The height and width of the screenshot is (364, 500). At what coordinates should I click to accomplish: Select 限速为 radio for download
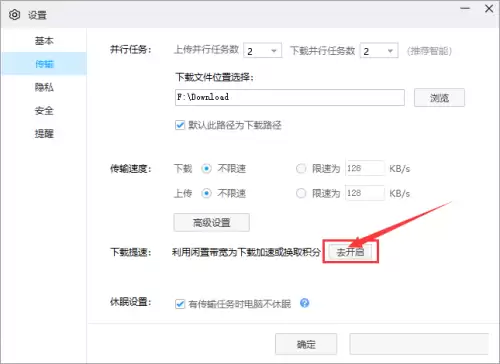[301, 169]
